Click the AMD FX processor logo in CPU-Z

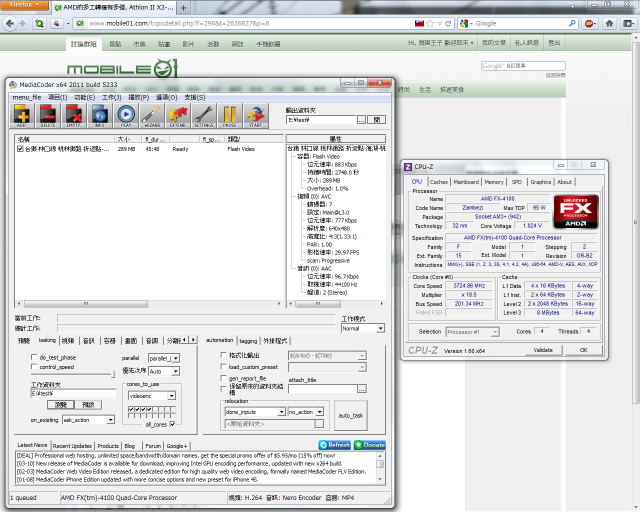tap(576, 211)
